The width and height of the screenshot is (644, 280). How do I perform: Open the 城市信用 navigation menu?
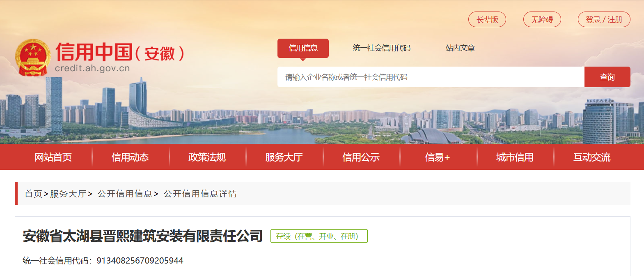(x=515, y=157)
